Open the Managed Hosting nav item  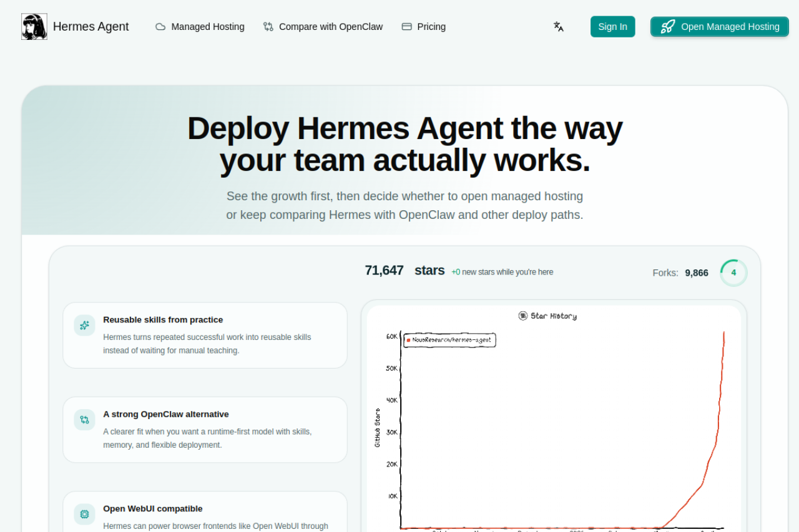coord(207,26)
